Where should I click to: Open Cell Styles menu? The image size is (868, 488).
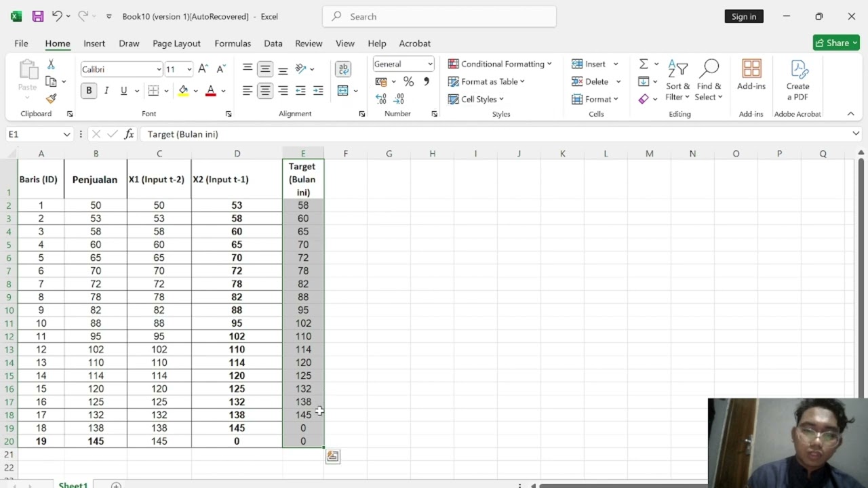point(476,99)
